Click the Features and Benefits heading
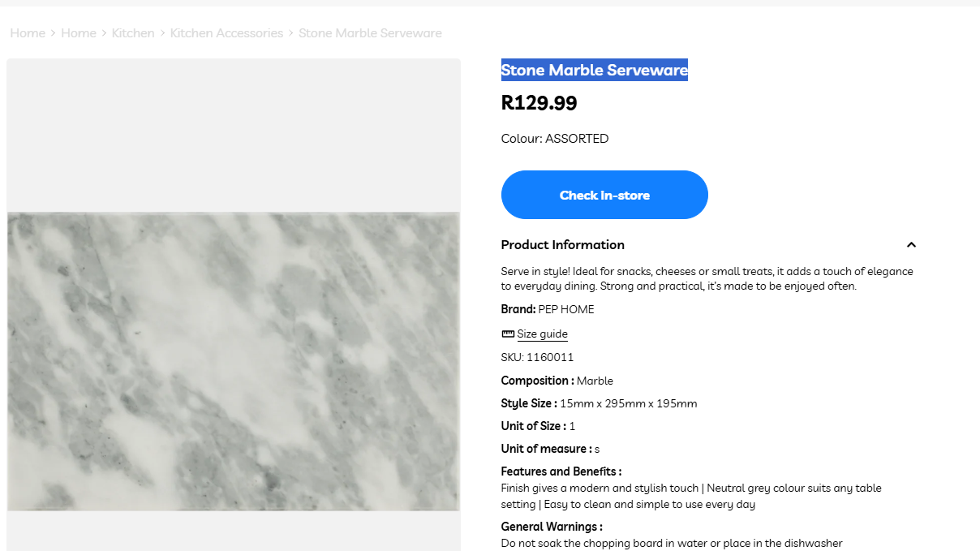 click(561, 471)
